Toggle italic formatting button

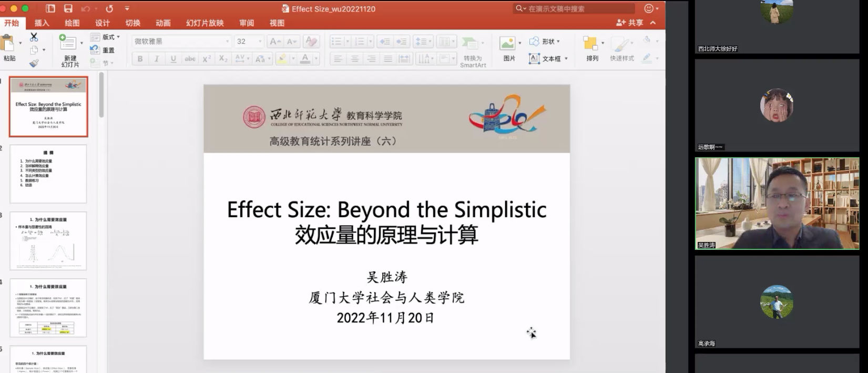point(156,59)
